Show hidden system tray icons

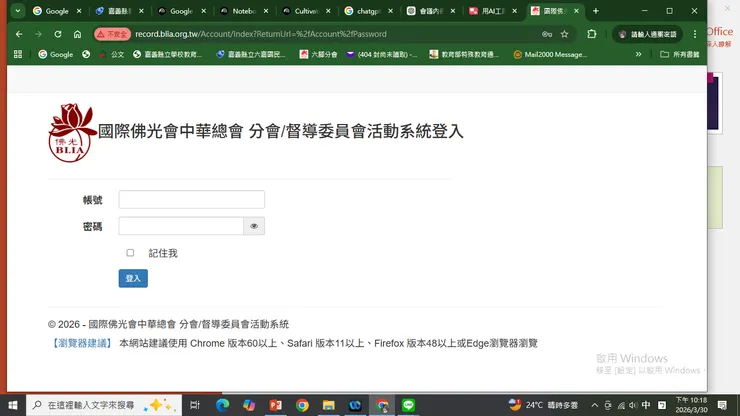click(595, 405)
